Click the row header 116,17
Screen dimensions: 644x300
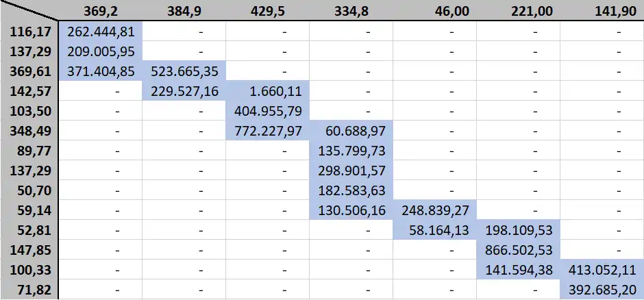pyautogui.click(x=30, y=32)
